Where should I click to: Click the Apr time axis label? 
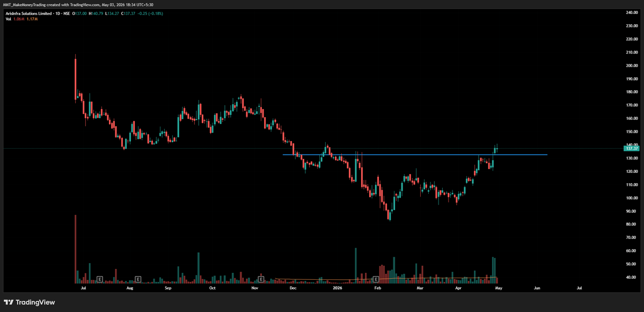click(x=458, y=288)
